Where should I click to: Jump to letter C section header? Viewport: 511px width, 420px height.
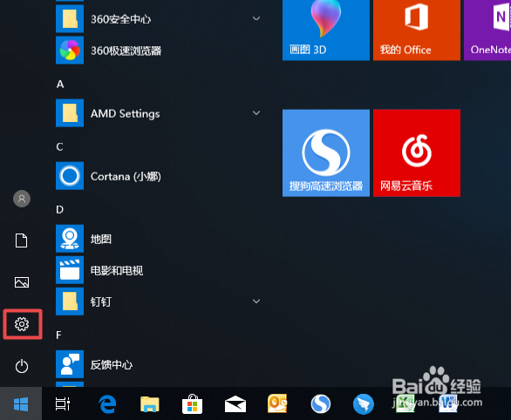click(x=59, y=147)
